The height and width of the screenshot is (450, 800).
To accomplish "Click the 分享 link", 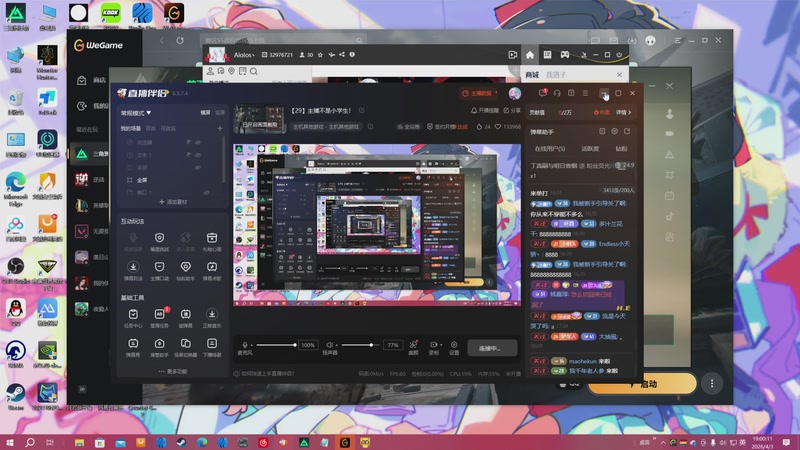I will pos(512,110).
